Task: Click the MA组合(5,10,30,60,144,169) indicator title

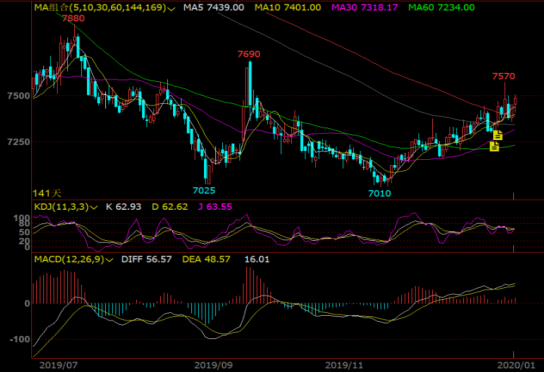Action: (100, 7)
